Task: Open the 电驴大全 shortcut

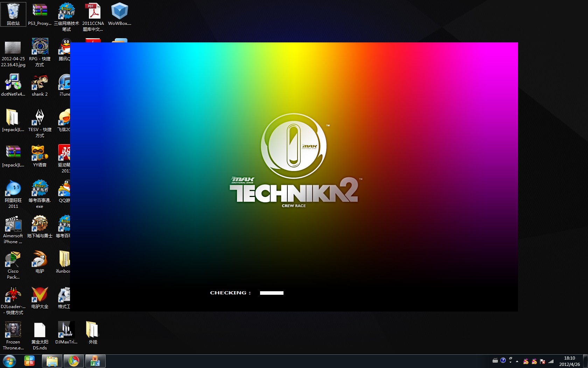Action: 40,298
